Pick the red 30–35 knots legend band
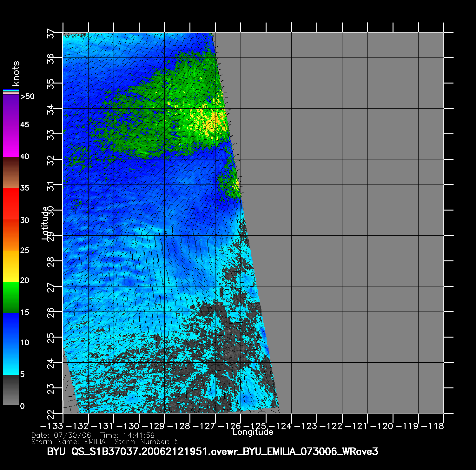The width and height of the screenshot is (476, 470). [x=11, y=204]
